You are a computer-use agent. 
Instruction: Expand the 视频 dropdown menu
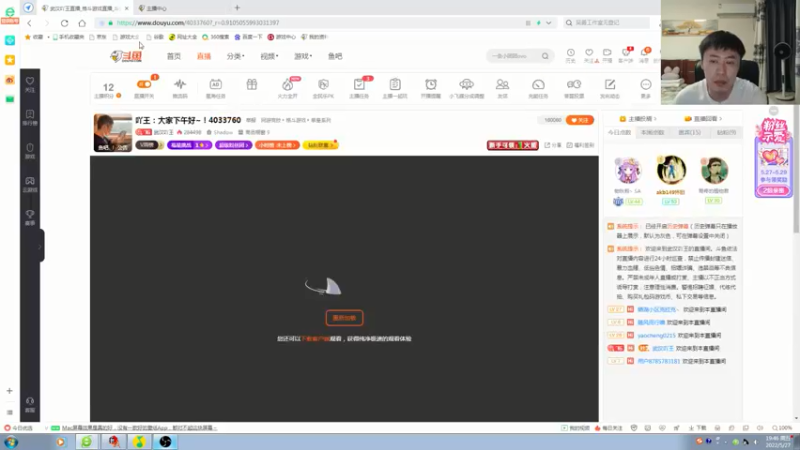click(x=269, y=56)
